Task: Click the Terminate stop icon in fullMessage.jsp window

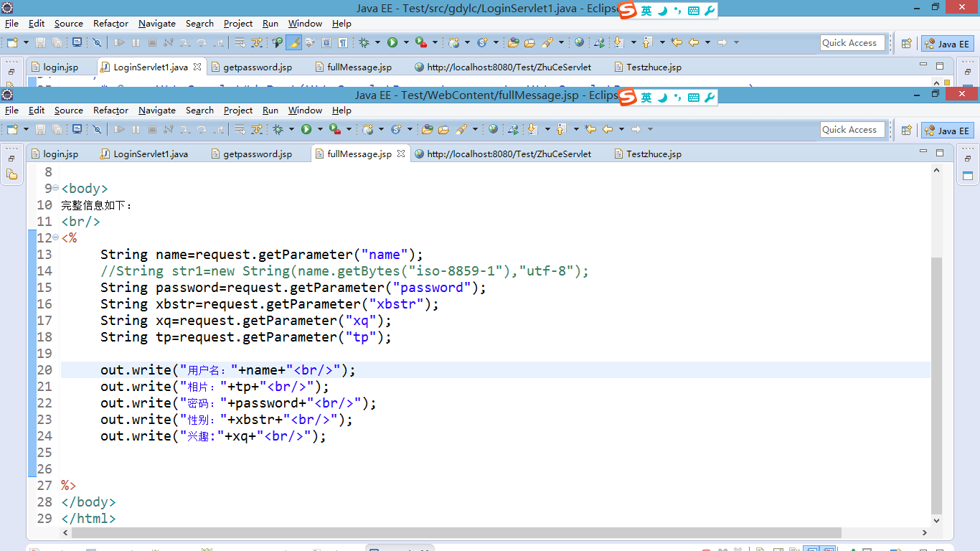Action: point(152,129)
